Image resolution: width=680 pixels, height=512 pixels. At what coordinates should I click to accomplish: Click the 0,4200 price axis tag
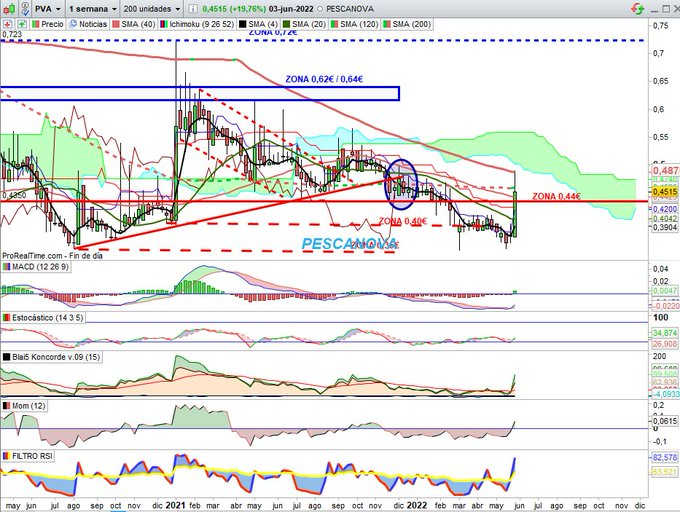pyautogui.click(x=665, y=209)
